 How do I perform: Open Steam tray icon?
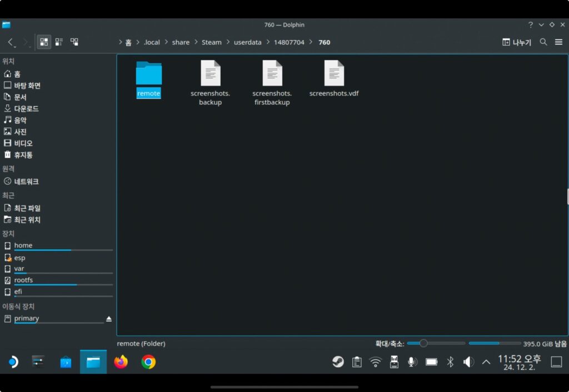(338, 362)
